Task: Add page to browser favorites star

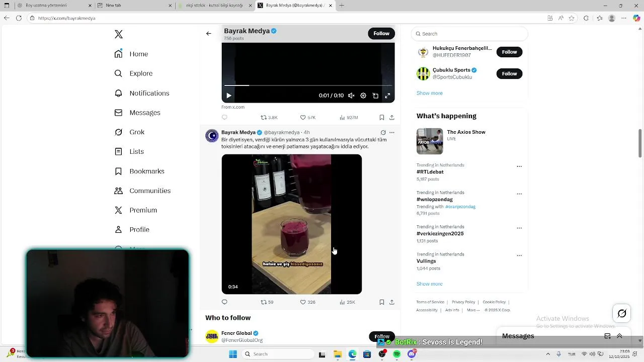Action: click(x=572, y=18)
